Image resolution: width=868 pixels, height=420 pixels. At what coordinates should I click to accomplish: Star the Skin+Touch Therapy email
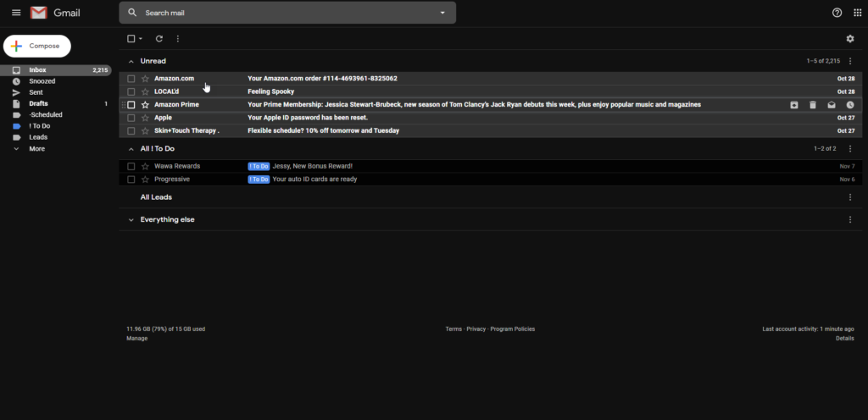pos(145,131)
